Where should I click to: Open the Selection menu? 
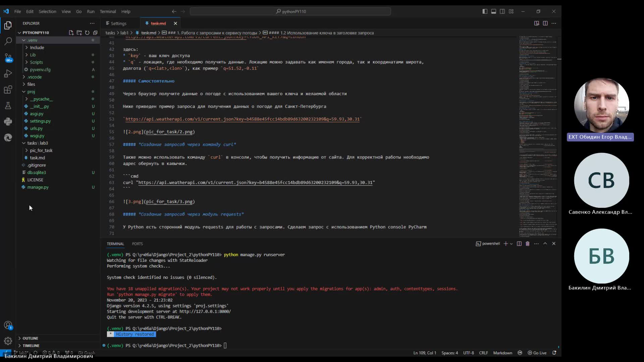point(47,11)
